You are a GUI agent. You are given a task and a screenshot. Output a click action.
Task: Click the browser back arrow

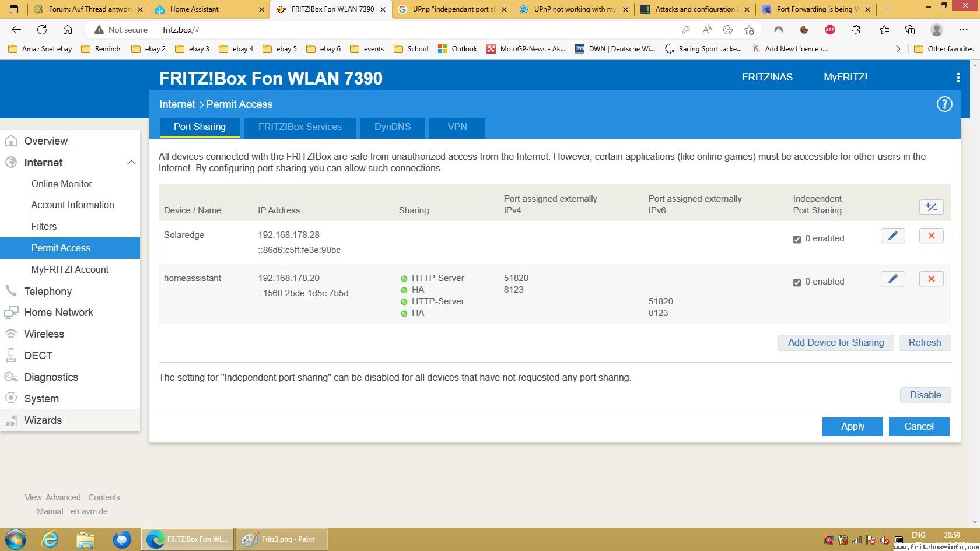tap(16, 30)
